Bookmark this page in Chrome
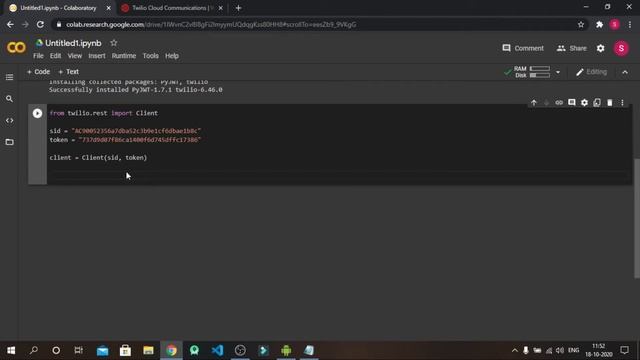Image resolution: width=640 pixels, height=360 pixels. pyautogui.click(x=581, y=24)
